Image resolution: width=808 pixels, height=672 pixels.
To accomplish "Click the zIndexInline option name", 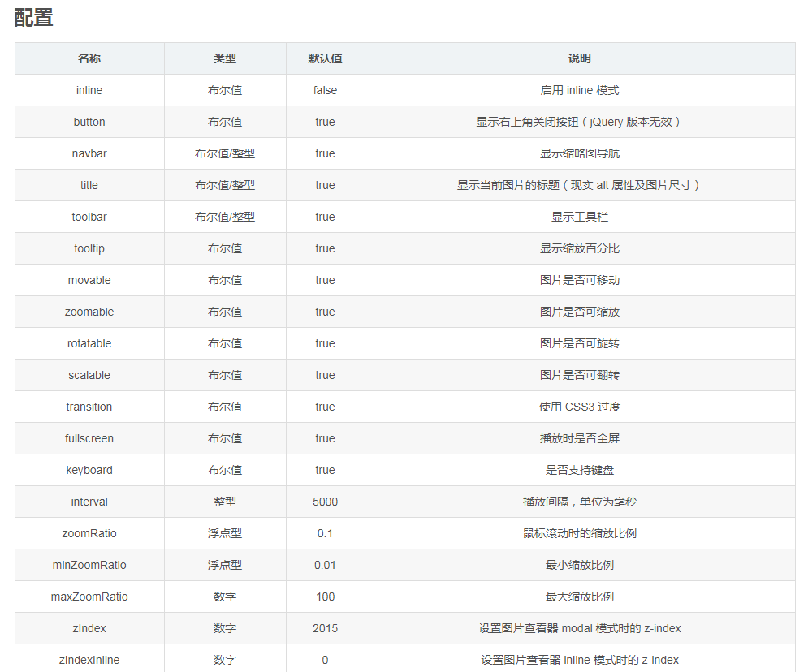I will coord(89,660).
